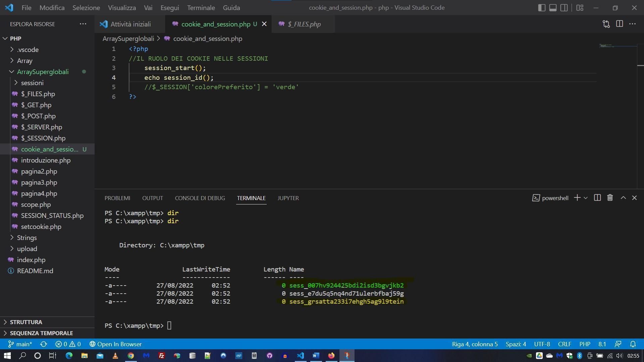Open index.php in the explorer
The width and height of the screenshot is (644, 362).
click(x=31, y=260)
